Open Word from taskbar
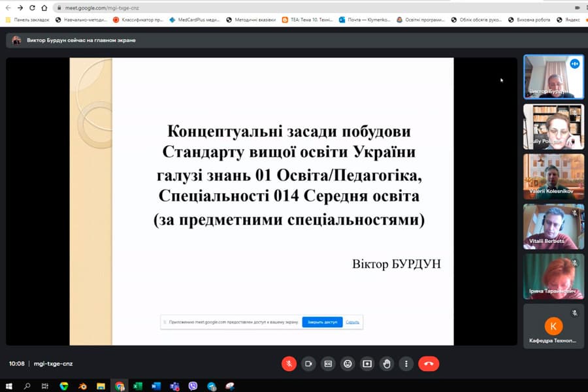588x392 pixels. (156, 386)
